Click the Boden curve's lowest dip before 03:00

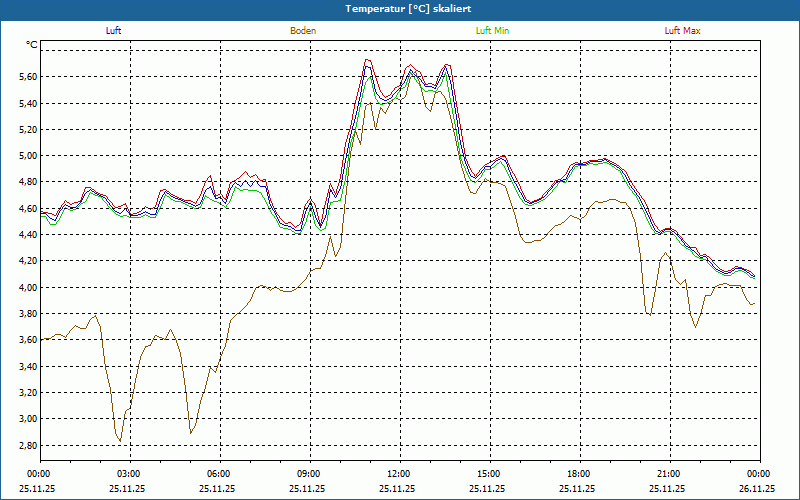120,440
